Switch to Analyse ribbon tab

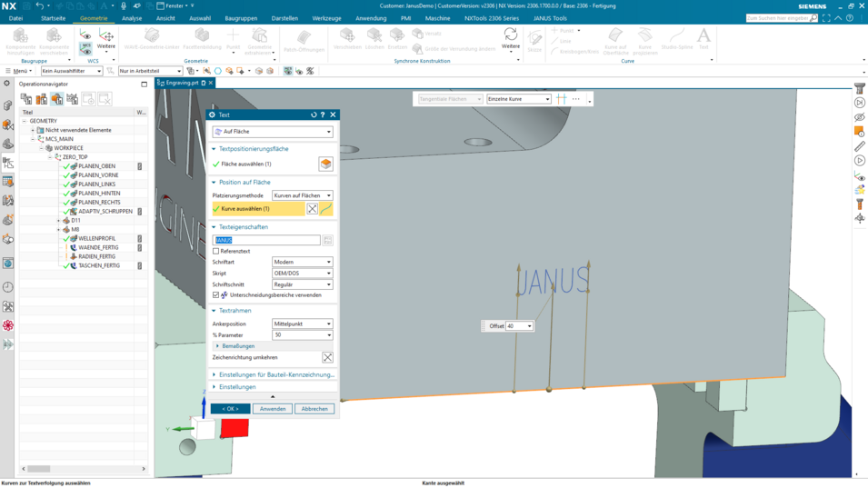pos(132,18)
